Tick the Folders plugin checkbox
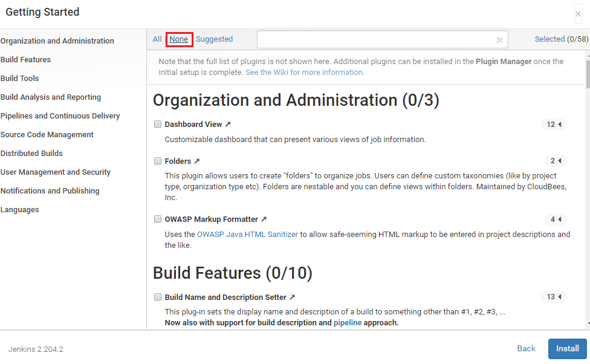Image resolution: width=590 pixels, height=364 pixels. tap(158, 161)
